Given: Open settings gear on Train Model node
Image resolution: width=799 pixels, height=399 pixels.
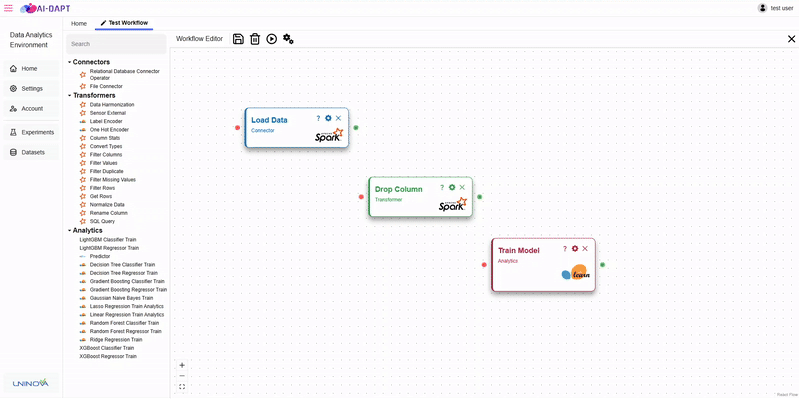Looking at the screenshot, I should coord(575,249).
